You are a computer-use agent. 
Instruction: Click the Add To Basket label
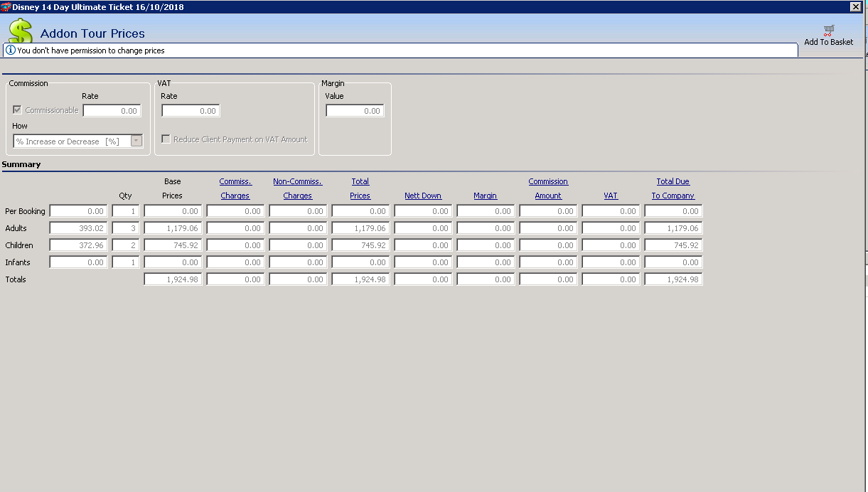[x=828, y=42]
